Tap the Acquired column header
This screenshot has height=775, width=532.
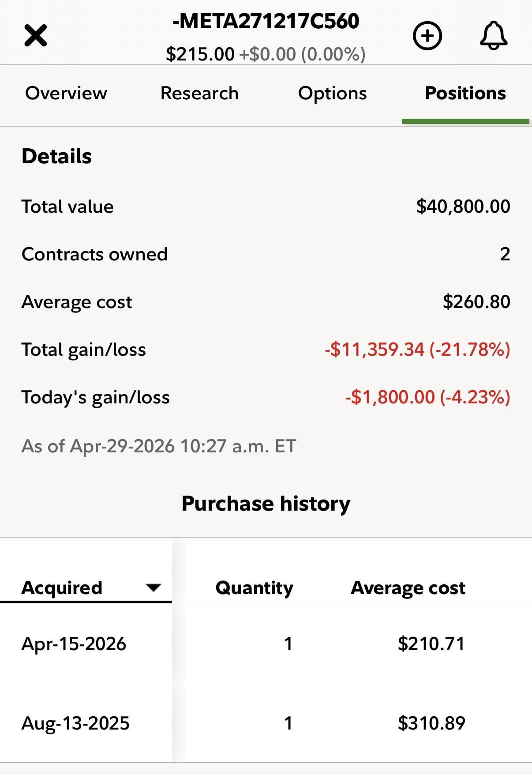[x=62, y=588]
